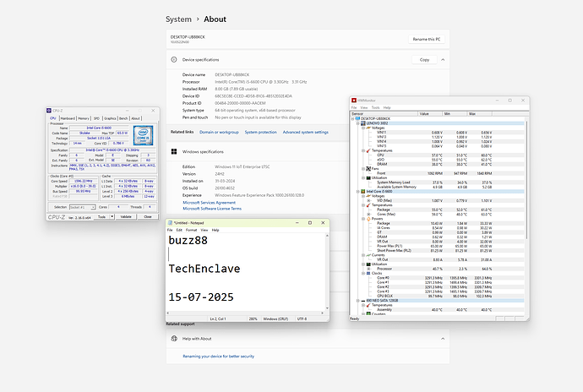Click the Validate button in CPU-Z
This screenshot has height=392, width=583.
click(x=126, y=216)
